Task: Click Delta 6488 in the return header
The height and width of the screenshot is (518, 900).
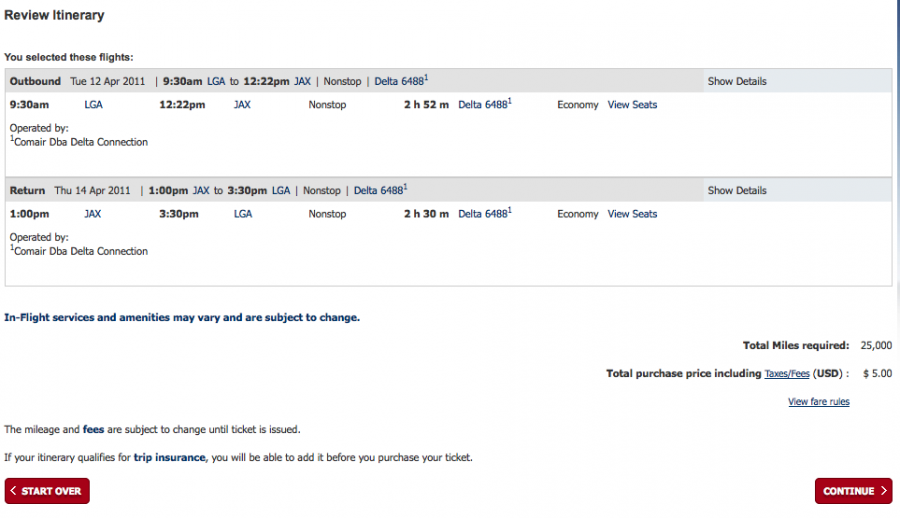Action: tap(379, 190)
